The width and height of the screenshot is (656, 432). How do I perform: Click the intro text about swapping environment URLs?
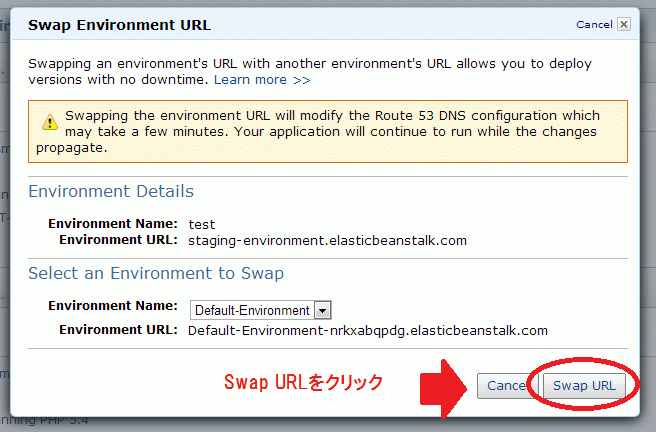tap(310, 72)
